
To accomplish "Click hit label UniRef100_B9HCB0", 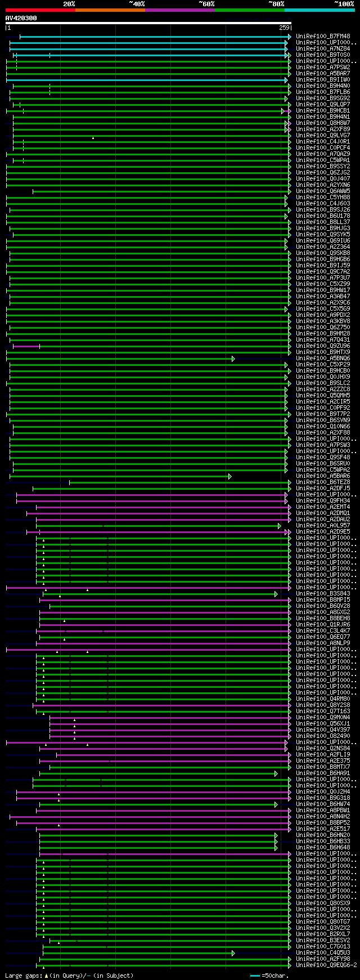I will tap(323, 371).
